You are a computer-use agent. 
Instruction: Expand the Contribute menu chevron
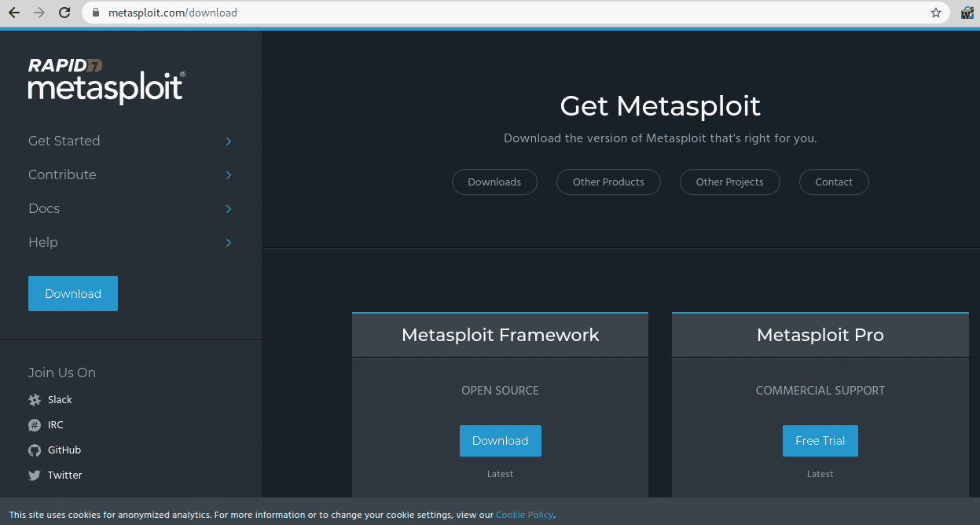click(228, 175)
